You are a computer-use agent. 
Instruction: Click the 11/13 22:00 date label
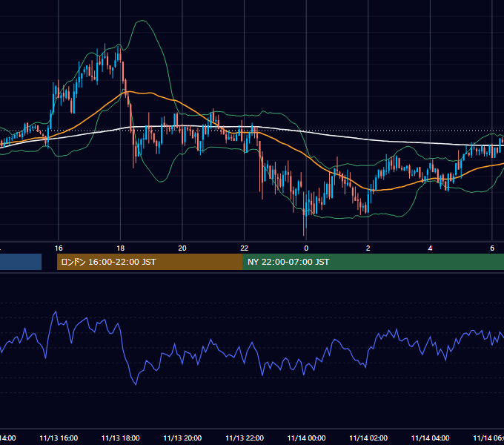tap(245, 438)
